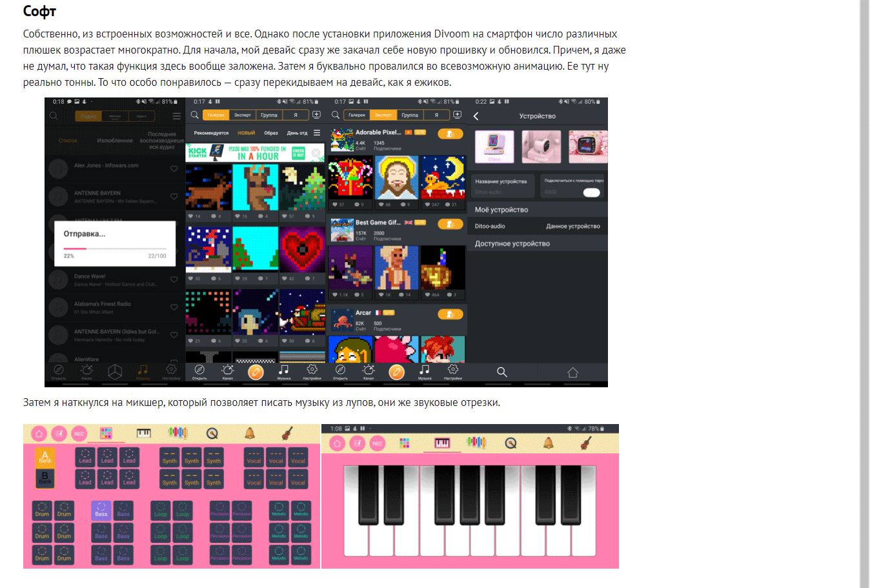Follow the Arcar user with orange button
This screenshot has height=588, width=870.
450,314
